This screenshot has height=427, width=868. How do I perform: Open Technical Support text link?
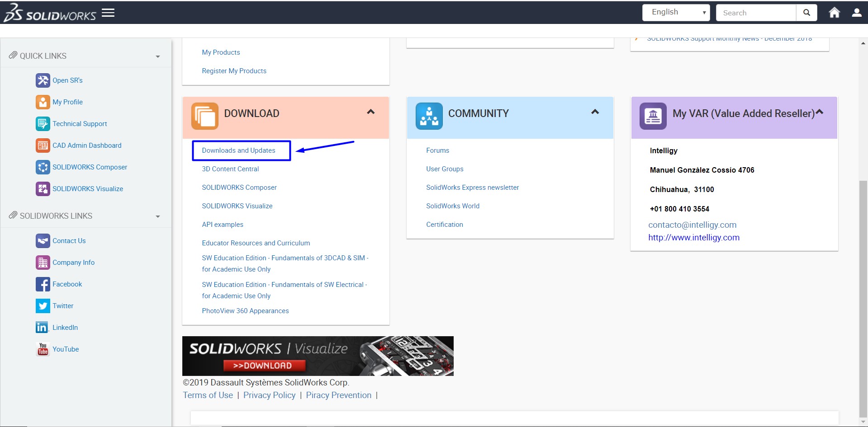80,124
